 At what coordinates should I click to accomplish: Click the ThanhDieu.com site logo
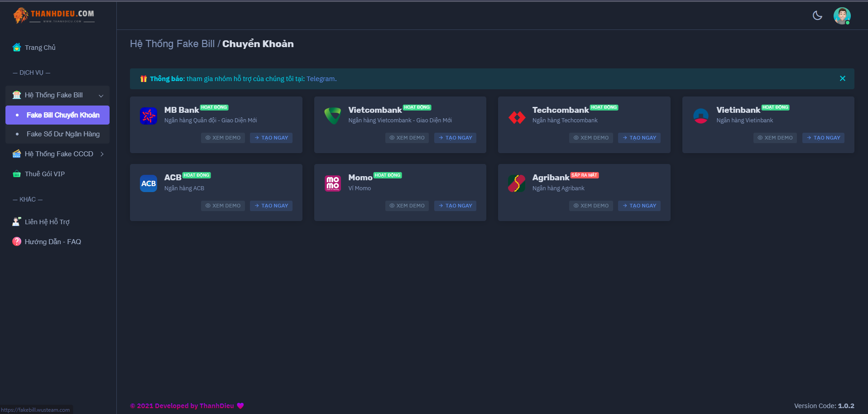tap(54, 15)
